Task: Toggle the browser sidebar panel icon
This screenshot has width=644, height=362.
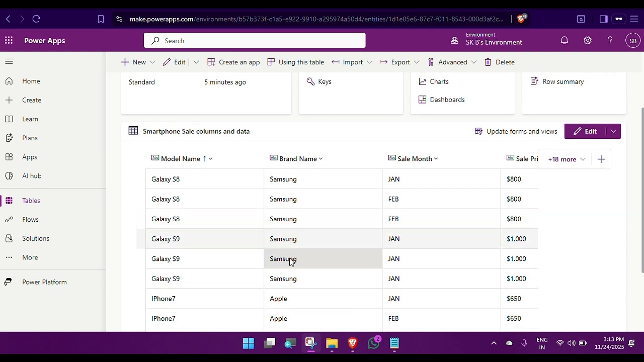Action: pos(604,19)
